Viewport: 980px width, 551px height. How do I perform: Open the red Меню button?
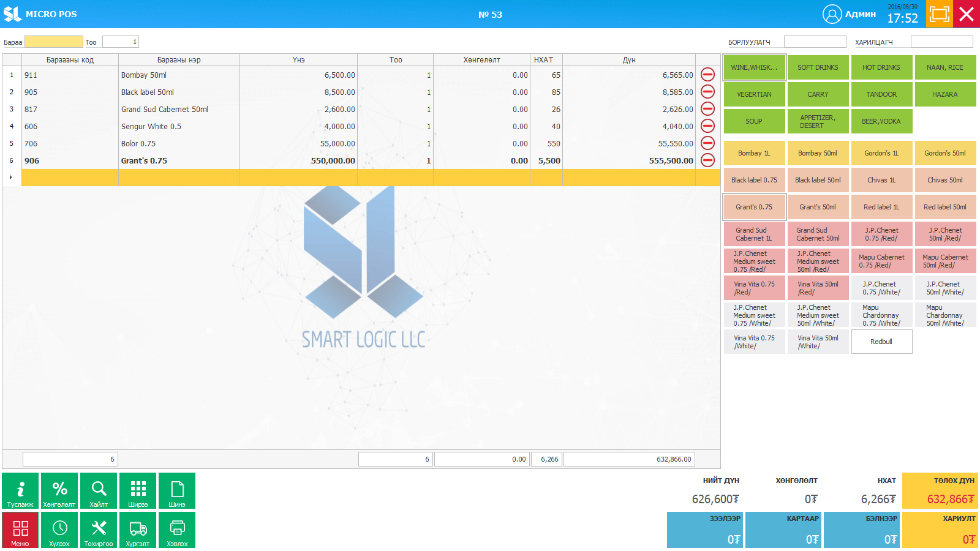[x=20, y=530]
